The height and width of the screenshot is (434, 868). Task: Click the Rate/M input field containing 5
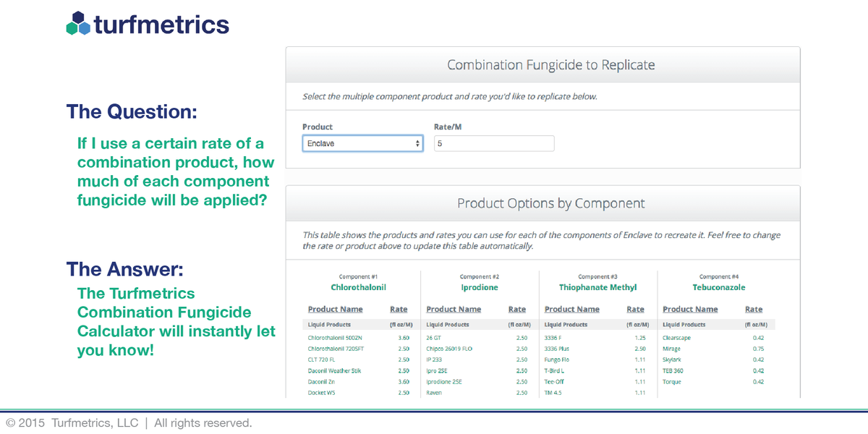pyautogui.click(x=494, y=143)
